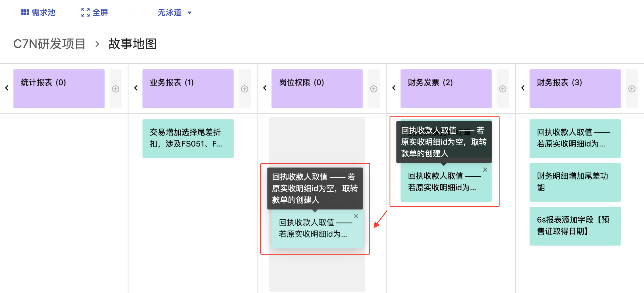Open 回执收款人取值 card in 财务发票 column
Viewport: 644px width, 293px height.
click(446, 182)
